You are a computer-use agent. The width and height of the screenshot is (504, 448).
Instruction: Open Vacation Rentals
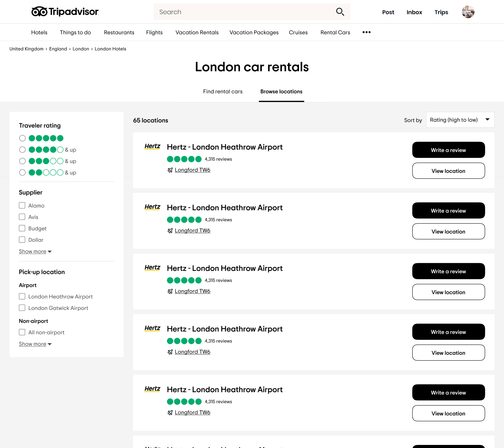(x=197, y=32)
